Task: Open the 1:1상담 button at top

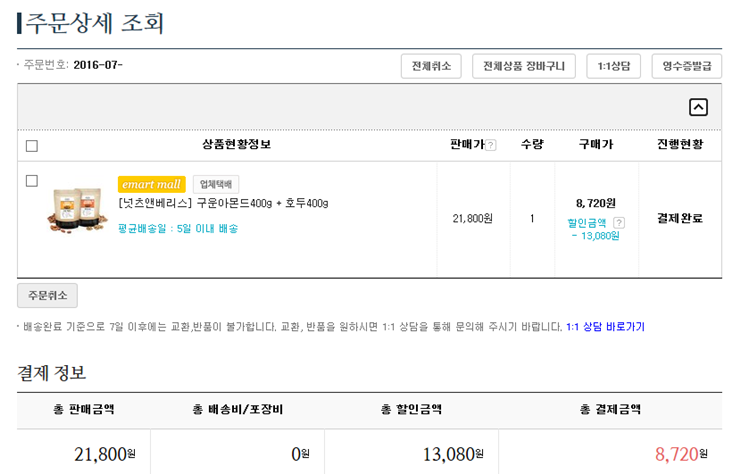Action: tap(613, 66)
